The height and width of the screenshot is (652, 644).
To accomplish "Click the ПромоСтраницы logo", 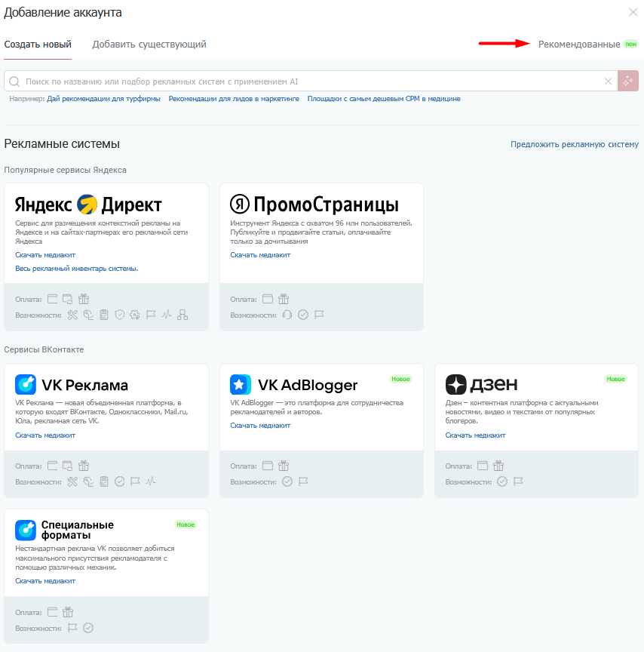I will [x=314, y=205].
